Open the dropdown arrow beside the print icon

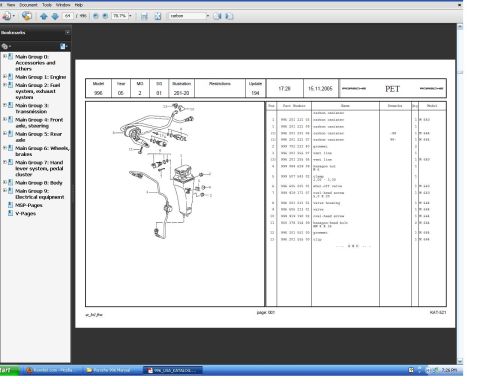pos(14,16)
